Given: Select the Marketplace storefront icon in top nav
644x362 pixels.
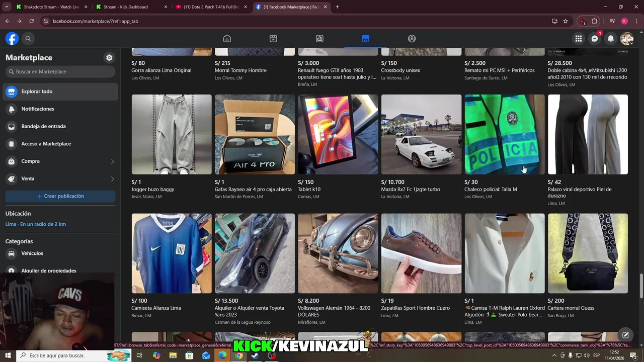Looking at the screenshot, I should coord(365,39).
